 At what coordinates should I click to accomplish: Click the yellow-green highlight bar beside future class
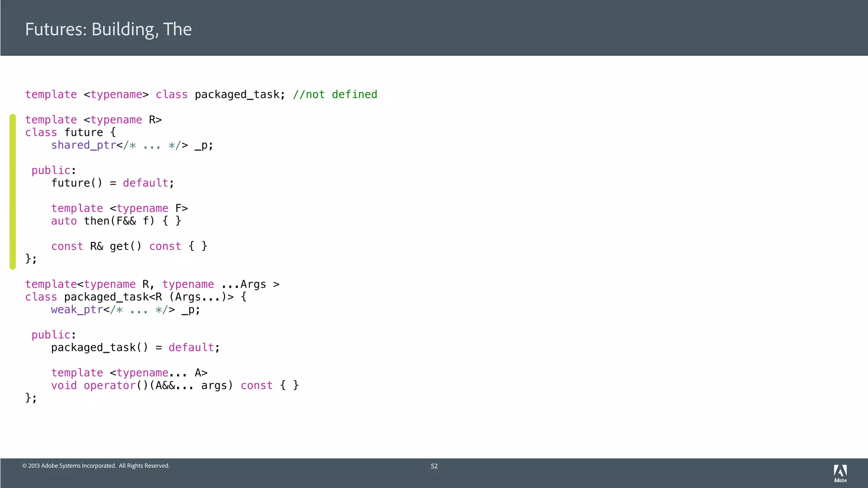13,191
